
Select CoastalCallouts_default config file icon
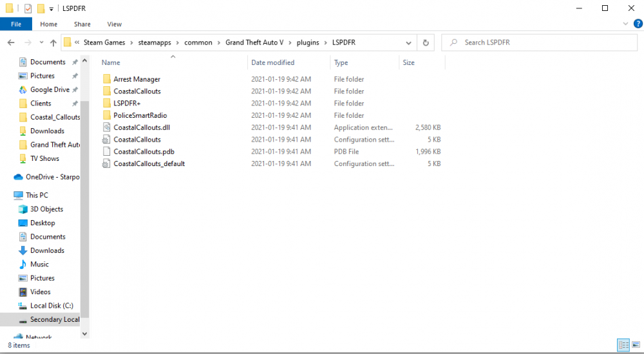pyautogui.click(x=107, y=163)
